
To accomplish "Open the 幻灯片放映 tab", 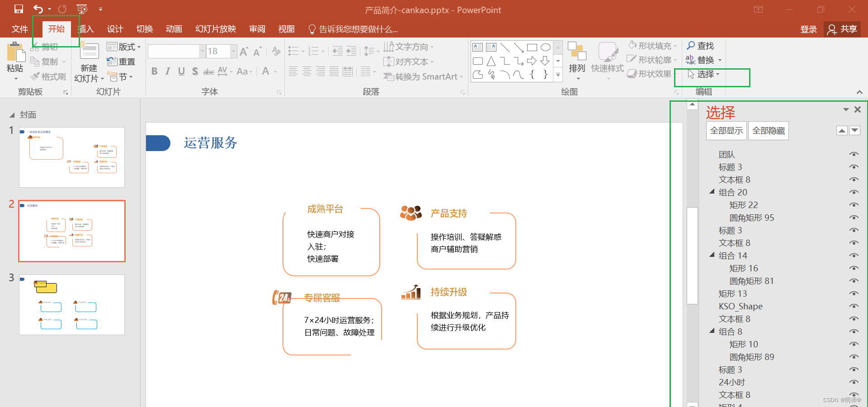I will [216, 29].
